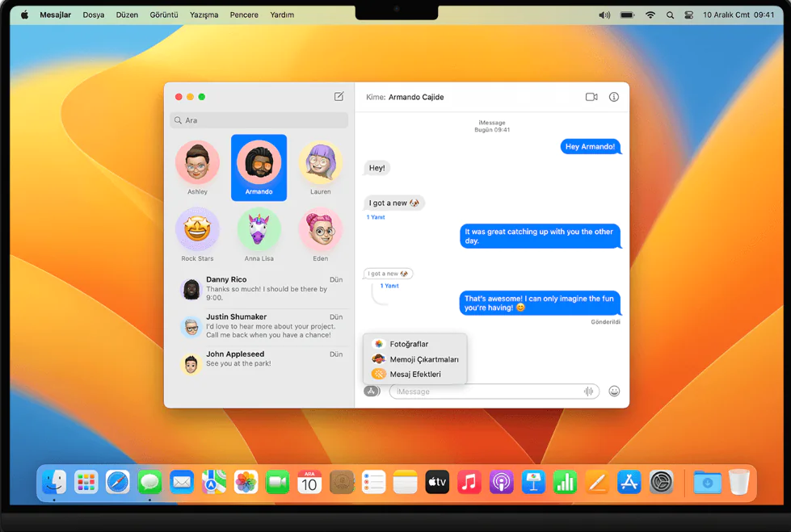The image size is (791, 532).
Task: Open FaceTime from the Dock
Action: (x=277, y=482)
